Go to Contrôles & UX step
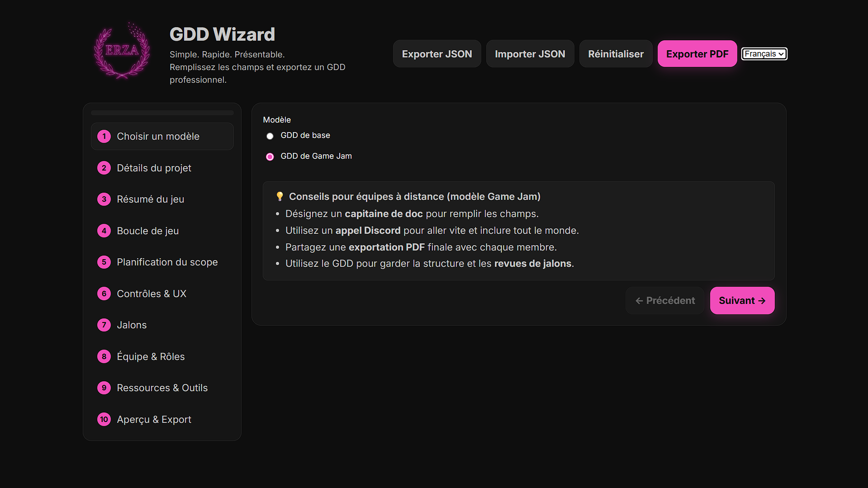This screenshot has height=488, width=868. coord(152,294)
